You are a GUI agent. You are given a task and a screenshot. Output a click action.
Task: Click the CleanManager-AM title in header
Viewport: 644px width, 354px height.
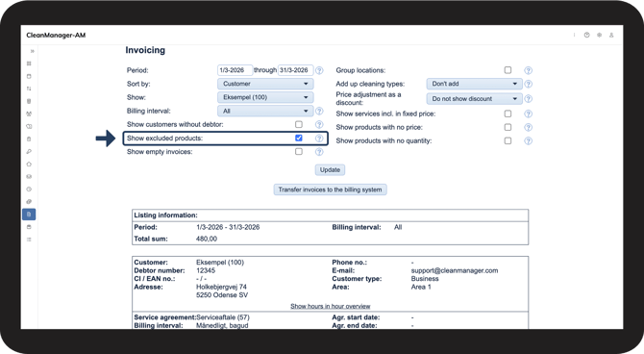click(x=56, y=36)
